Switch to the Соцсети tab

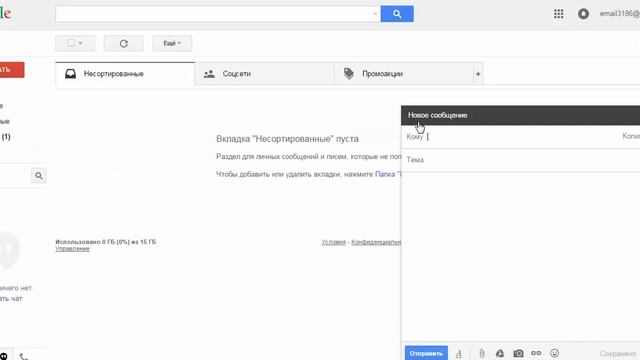coord(264,74)
